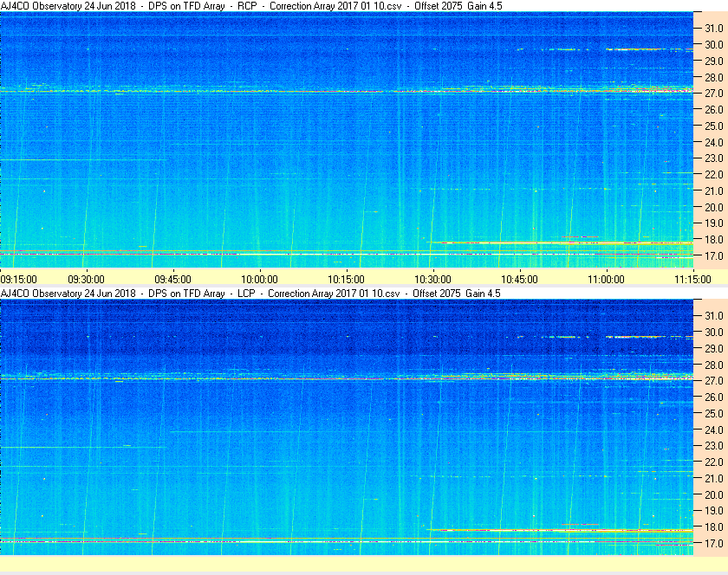Click the 23.0 frequency label on LCP plot
This screenshot has width=728, height=575.
pyautogui.click(x=714, y=445)
